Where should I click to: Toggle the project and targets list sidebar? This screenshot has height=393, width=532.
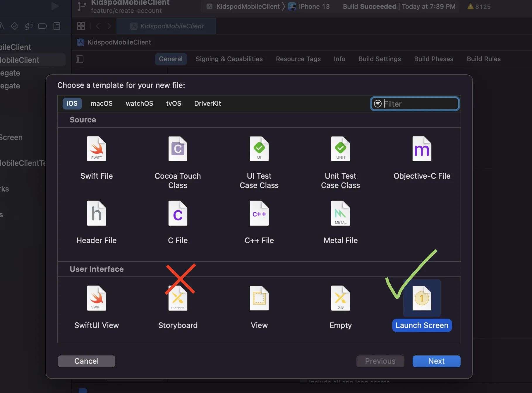[80, 59]
